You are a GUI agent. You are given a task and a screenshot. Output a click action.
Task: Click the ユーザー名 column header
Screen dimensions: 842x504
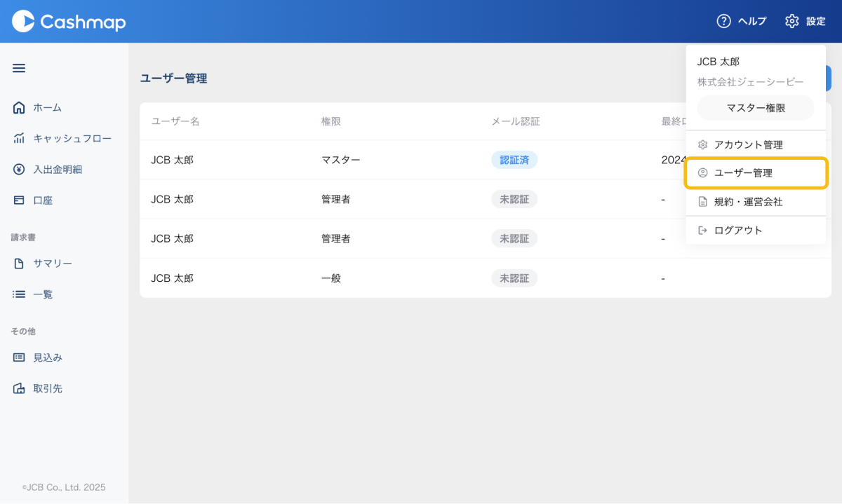pos(175,121)
